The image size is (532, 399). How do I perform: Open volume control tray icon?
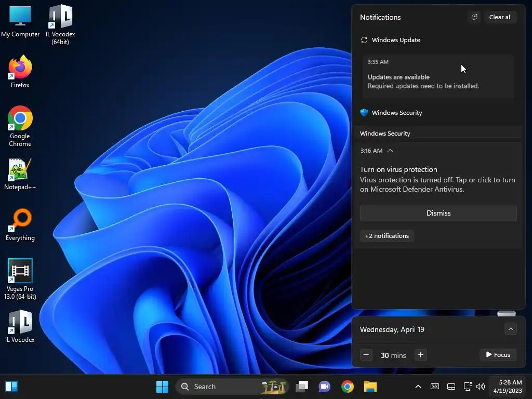coord(481,387)
